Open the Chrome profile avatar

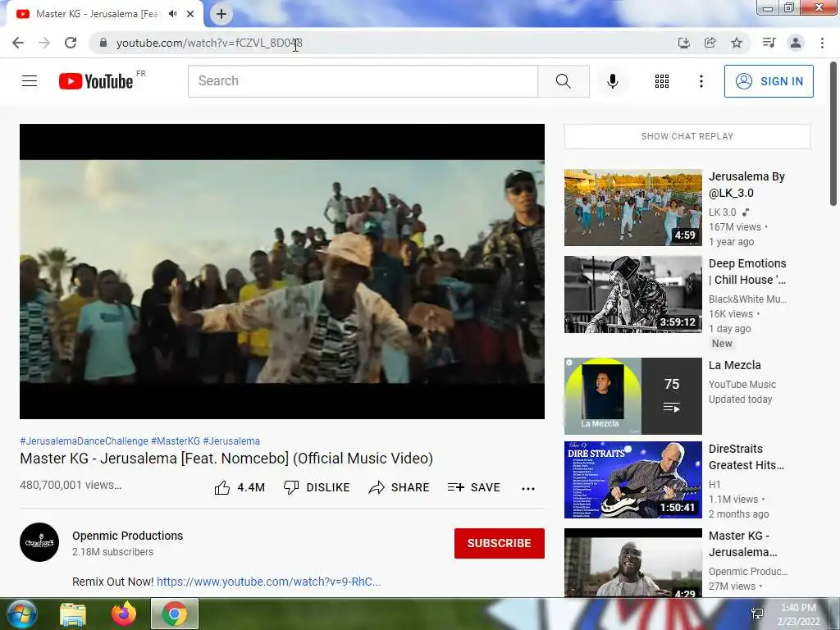[x=796, y=43]
